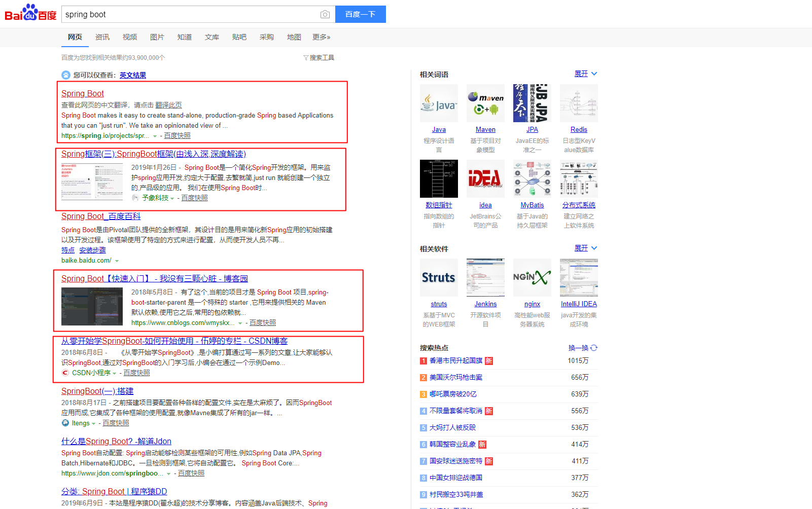Open dropdown arrow after cnblogs.com URL

tap(240, 323)
